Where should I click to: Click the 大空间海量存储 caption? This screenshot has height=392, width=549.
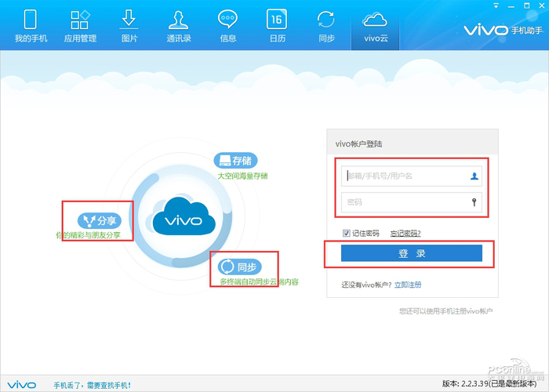(x=242, y=176)
